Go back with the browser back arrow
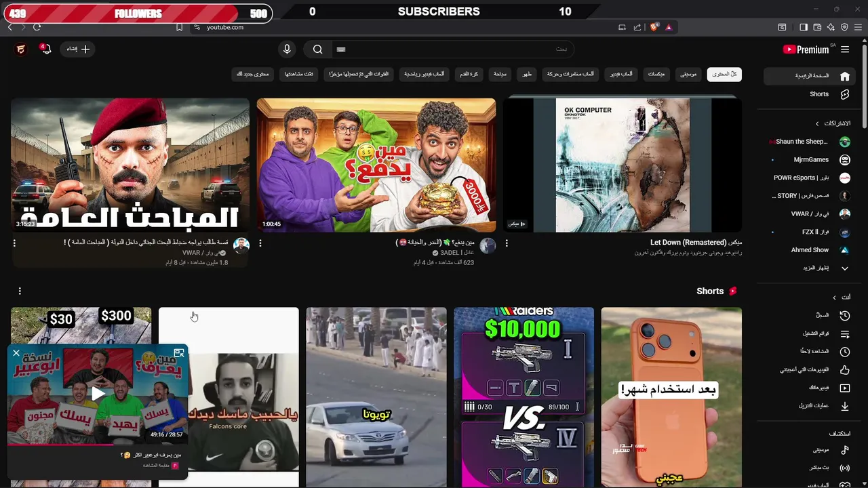 coord(9,27)
